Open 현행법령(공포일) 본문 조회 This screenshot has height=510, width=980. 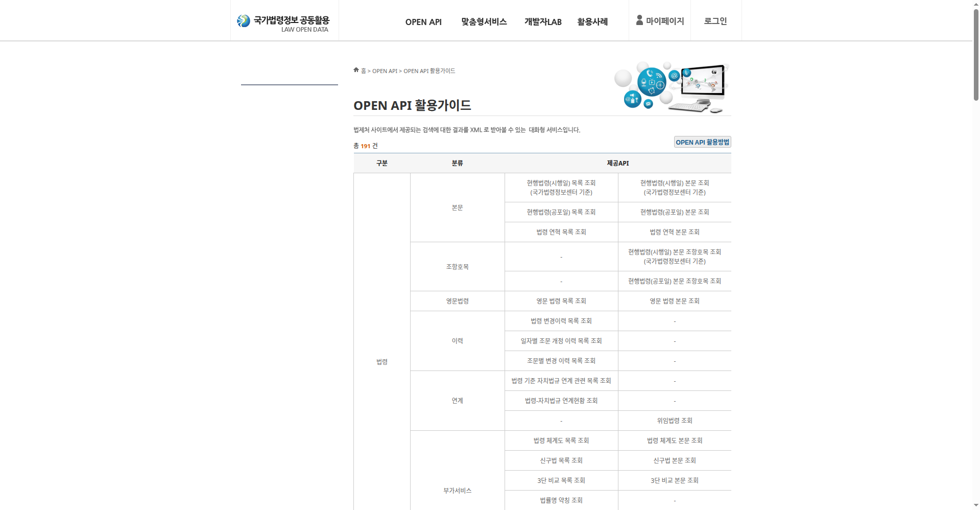pos(675,212)
